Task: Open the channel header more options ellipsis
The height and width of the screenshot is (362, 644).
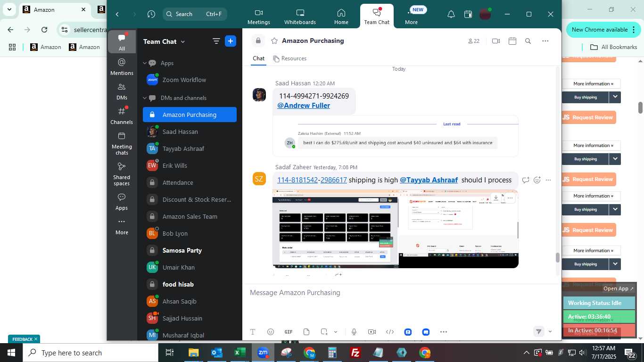Action: [x=545, y=41]
